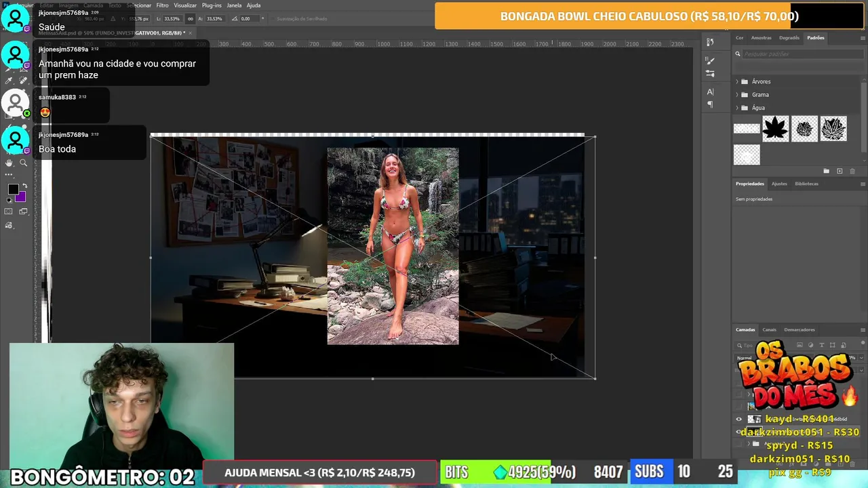The image size is (868, 488).
Task: Open the Janela menu
Action: pos(234,5)
